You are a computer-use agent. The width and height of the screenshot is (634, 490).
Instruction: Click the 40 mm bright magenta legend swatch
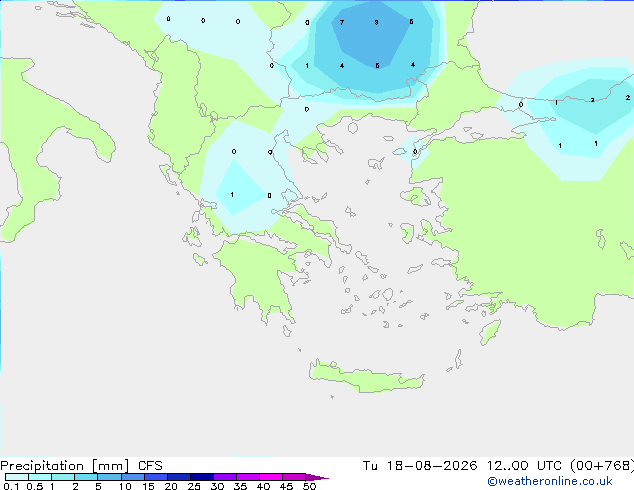click(271, 477)
